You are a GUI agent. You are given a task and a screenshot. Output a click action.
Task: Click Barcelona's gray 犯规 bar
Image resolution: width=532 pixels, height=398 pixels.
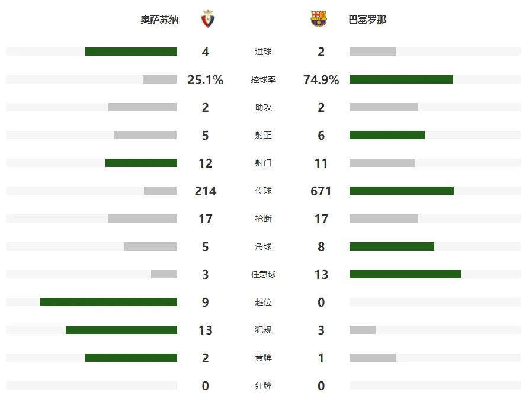363,330
